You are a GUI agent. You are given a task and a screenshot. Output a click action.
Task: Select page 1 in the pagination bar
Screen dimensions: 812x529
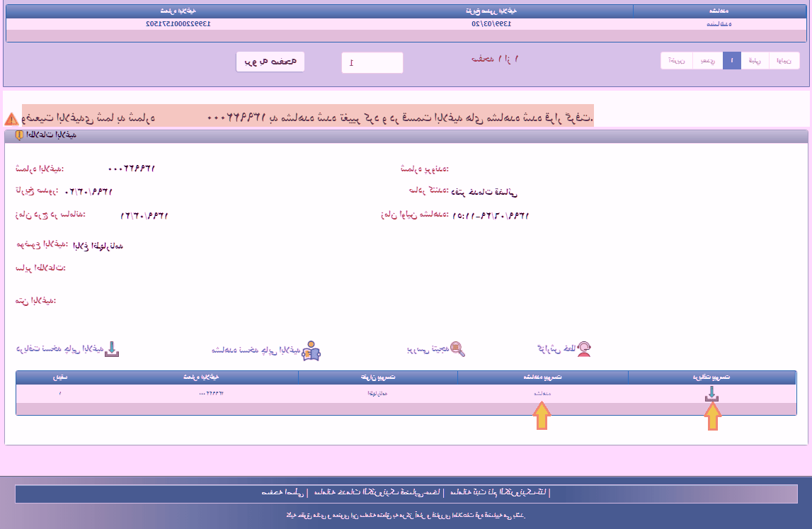(x=731, y=61)
